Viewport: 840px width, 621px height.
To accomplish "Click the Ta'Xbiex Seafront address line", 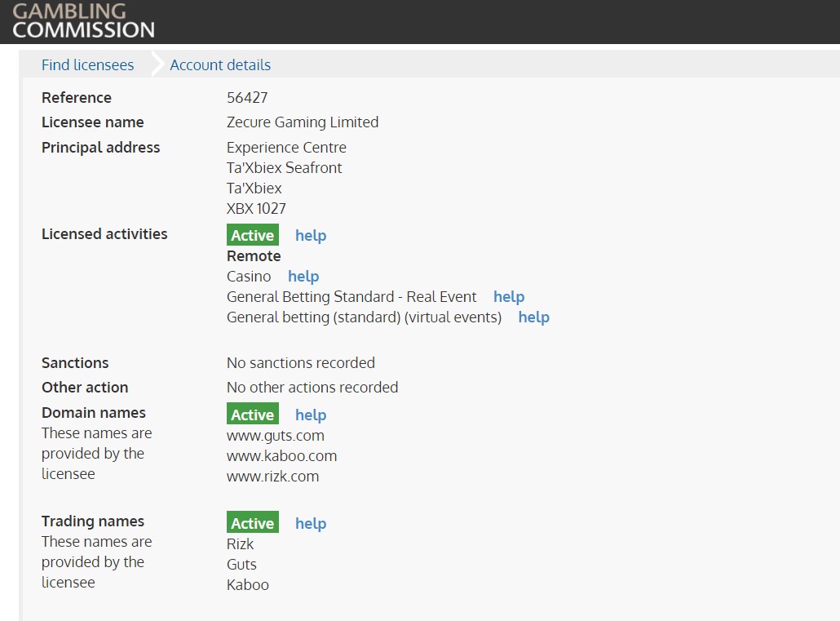I will click(x=284, y=168).
